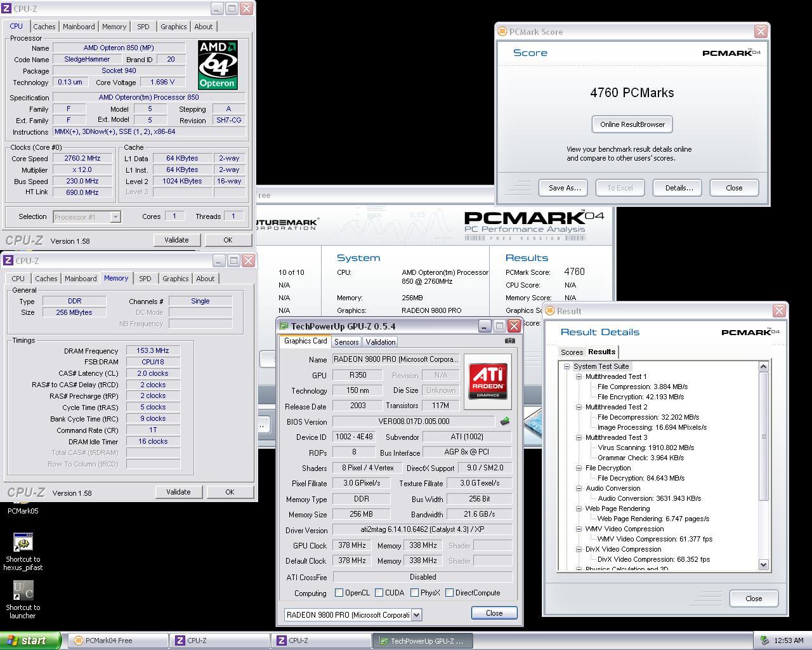Activate TechPowerUp GPU-Z taskbar button
This screenshot has width=812, height=650.
coord(423,640)
